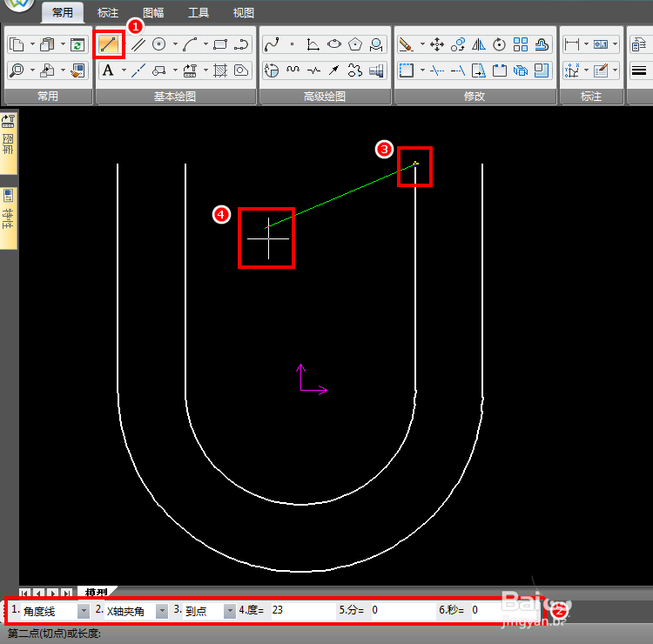The image size is (653, 644).
Task: Go to the last layout sheet arrow
Action: click(x=67, y=593)
